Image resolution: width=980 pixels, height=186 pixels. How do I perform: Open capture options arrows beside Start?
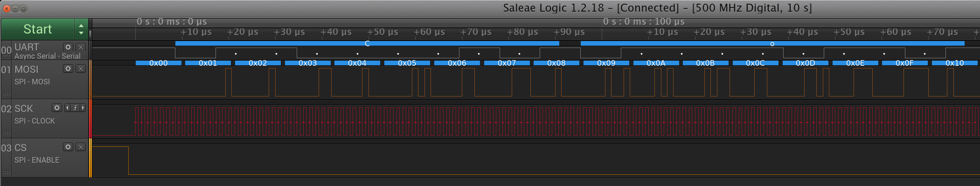point(81,29)
